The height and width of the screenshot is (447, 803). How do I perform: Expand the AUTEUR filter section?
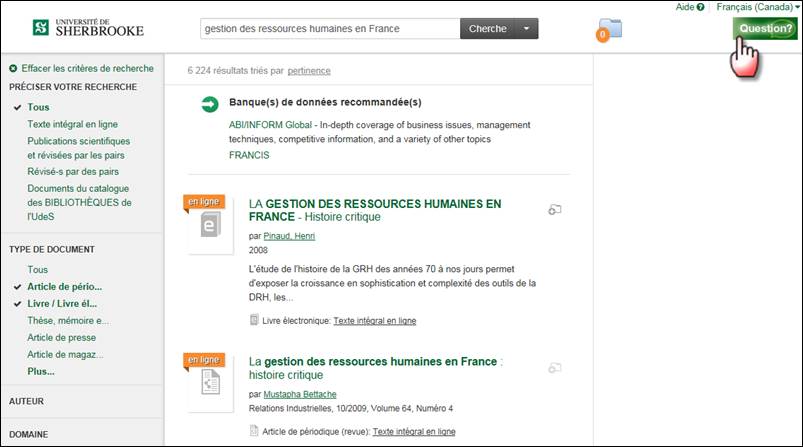click(x=26, y=401)
